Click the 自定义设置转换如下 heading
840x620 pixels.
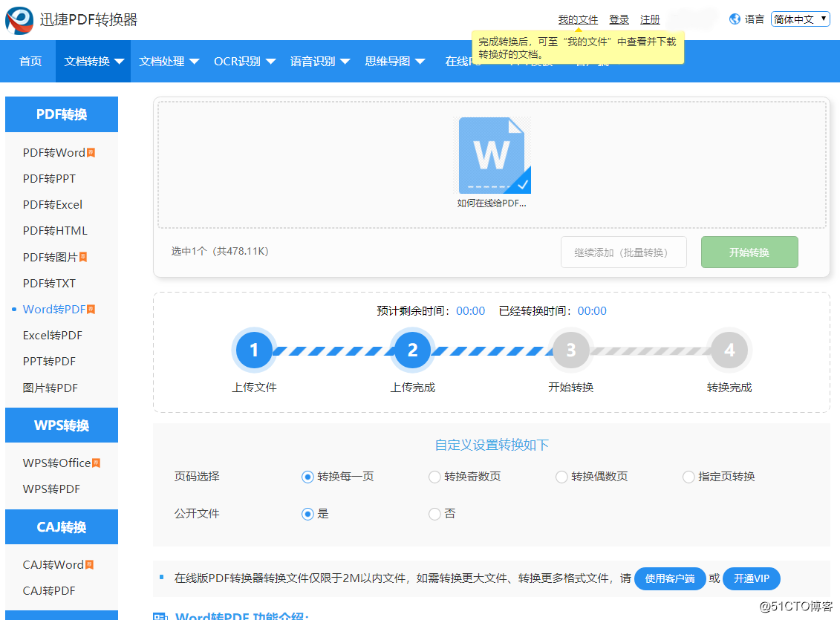(x=492, y=445)
